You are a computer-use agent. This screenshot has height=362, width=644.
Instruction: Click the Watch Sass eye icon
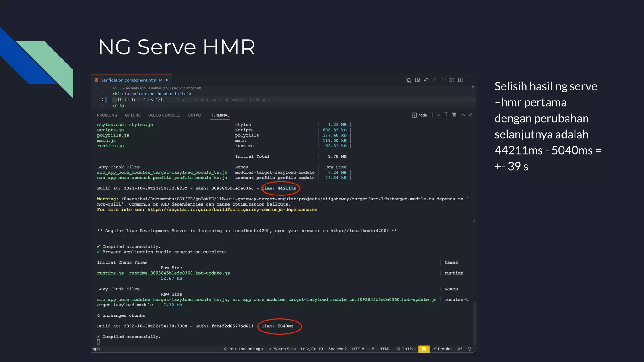click(270, 349)
